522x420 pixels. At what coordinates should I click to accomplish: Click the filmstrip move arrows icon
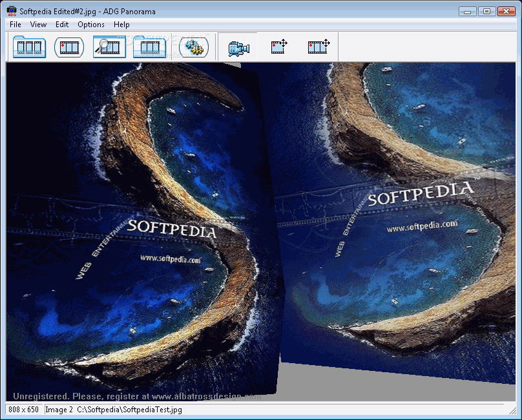(x=319, y=47)
